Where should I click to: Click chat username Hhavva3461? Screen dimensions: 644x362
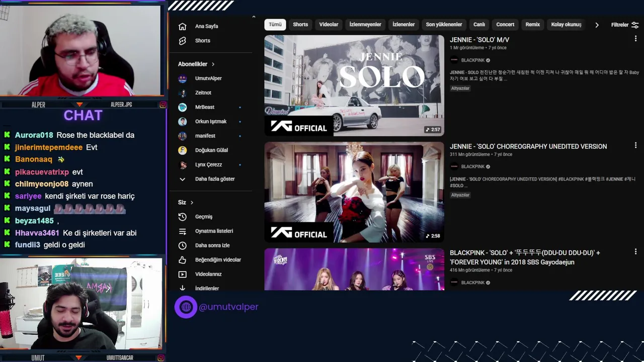click(x=37, y=233)
